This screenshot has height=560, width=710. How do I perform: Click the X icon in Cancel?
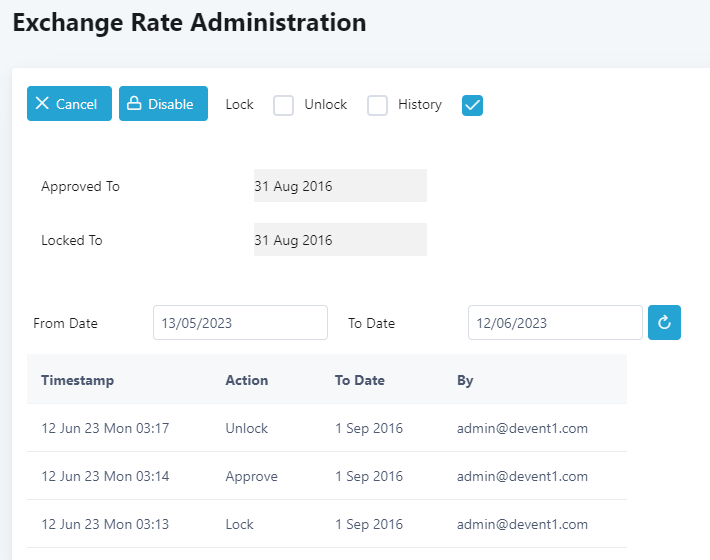(x=42, y=103)
